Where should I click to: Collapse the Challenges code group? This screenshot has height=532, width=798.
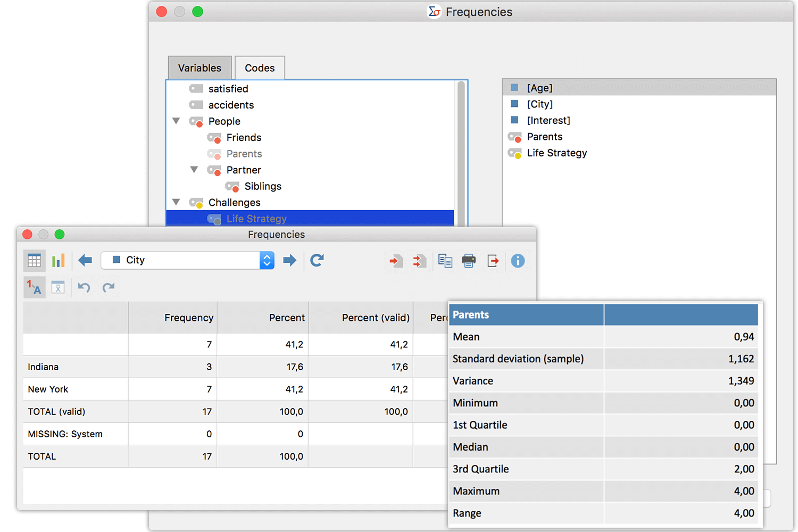[x=176, y=202]
